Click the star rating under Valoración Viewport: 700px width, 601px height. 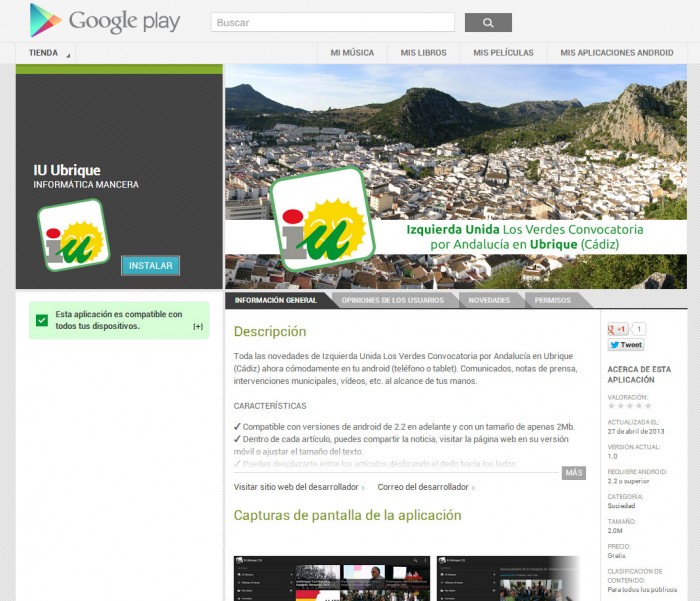pyautogui.click(x=629, y=406)
